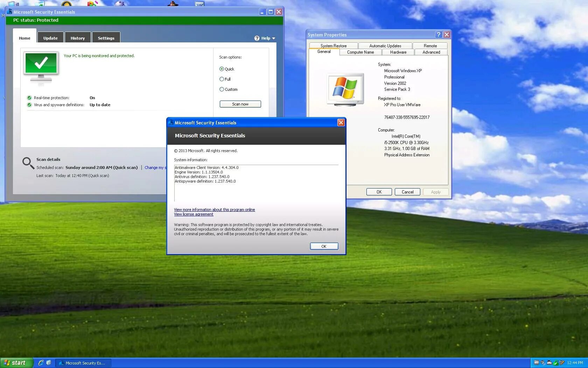Click the 'Physical Address Extension' text
Viewport: 588px width, 368px height.
407,155
